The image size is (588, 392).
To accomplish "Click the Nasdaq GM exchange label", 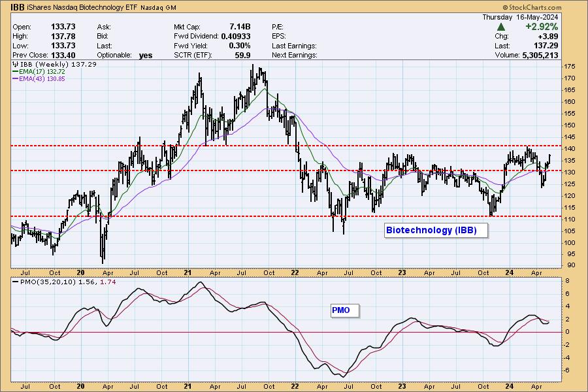I will [x=158, y=8].
